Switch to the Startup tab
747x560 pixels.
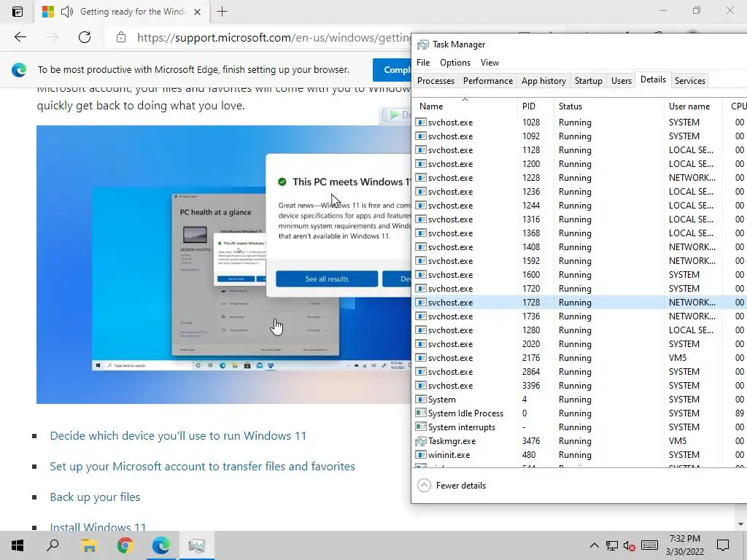point(589,80)
